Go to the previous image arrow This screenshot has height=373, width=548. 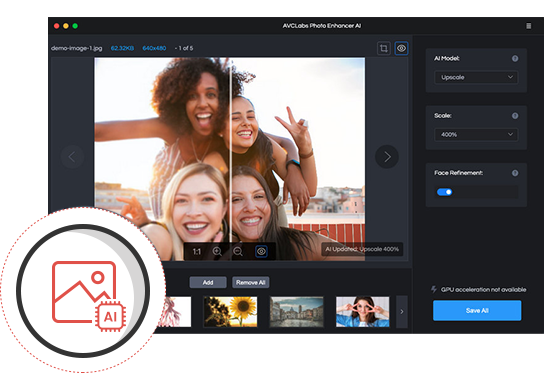pos(72,157)
